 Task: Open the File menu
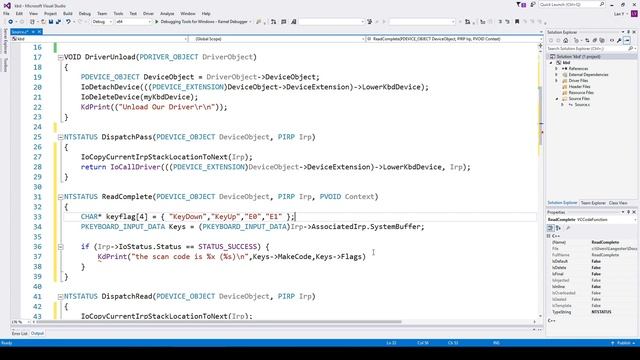(6, 13)
